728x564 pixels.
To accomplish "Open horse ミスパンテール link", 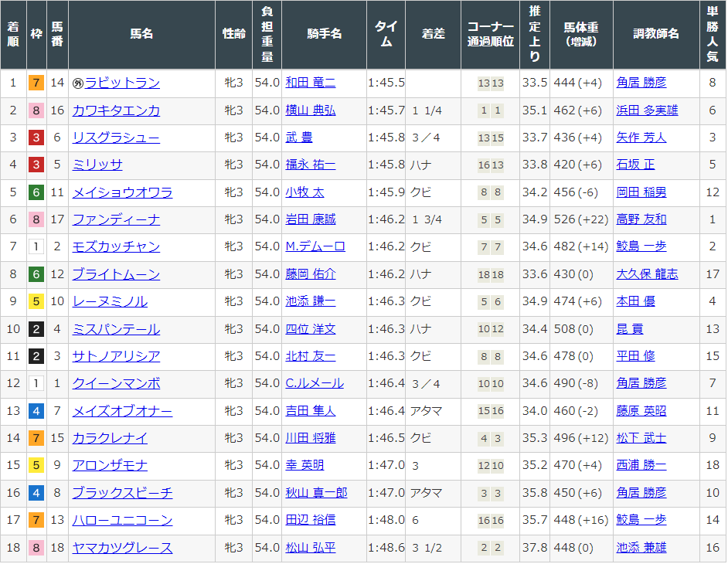I will pos(116,329).
